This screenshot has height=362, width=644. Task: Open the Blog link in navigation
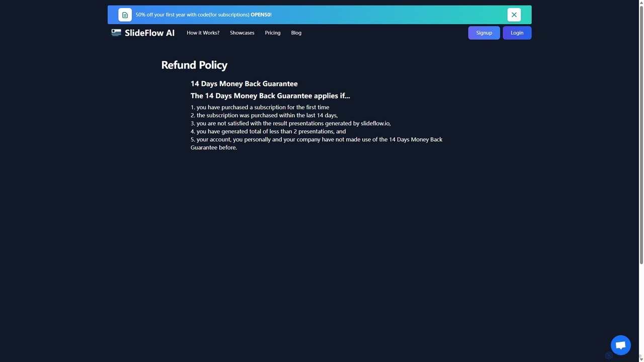click(296, 33)
